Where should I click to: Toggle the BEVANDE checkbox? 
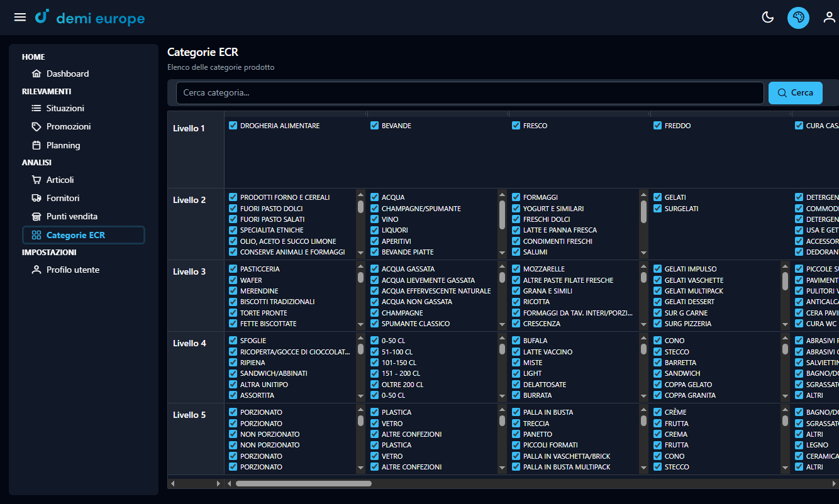[x=375, y=126]
